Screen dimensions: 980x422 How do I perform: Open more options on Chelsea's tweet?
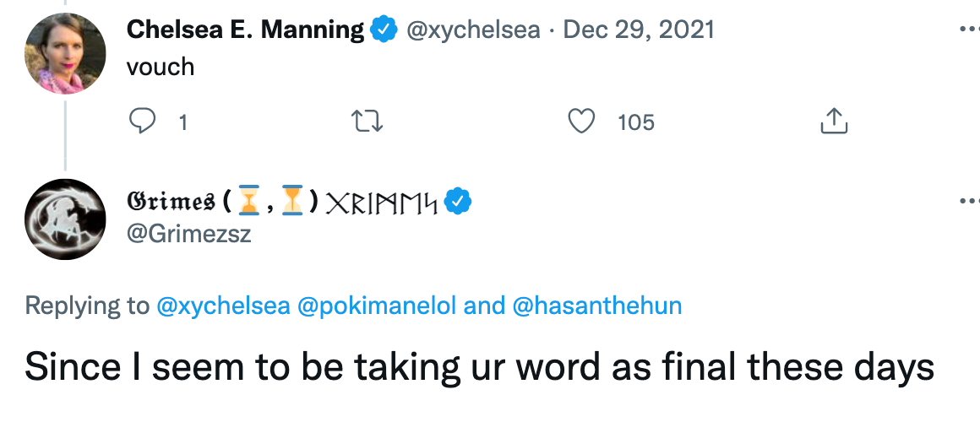pos(969,30)
